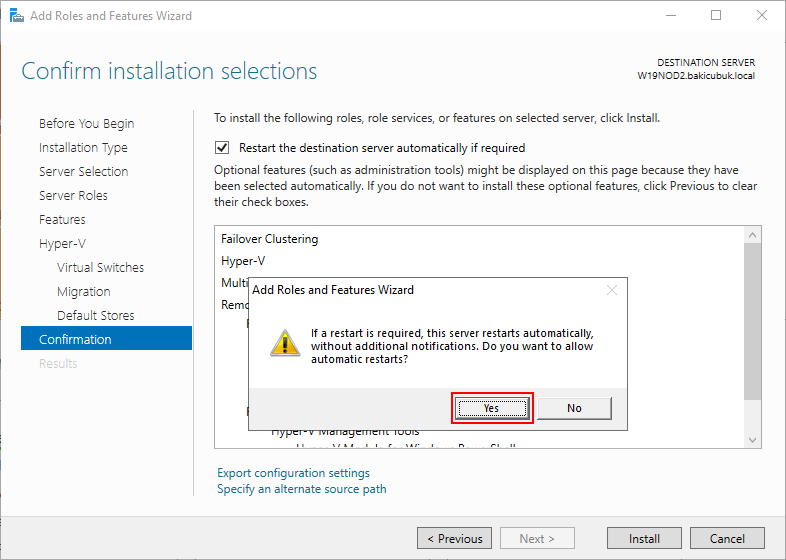The image size is (786, 560).
Task: Select Server Selection step
Action: point(84,171)
